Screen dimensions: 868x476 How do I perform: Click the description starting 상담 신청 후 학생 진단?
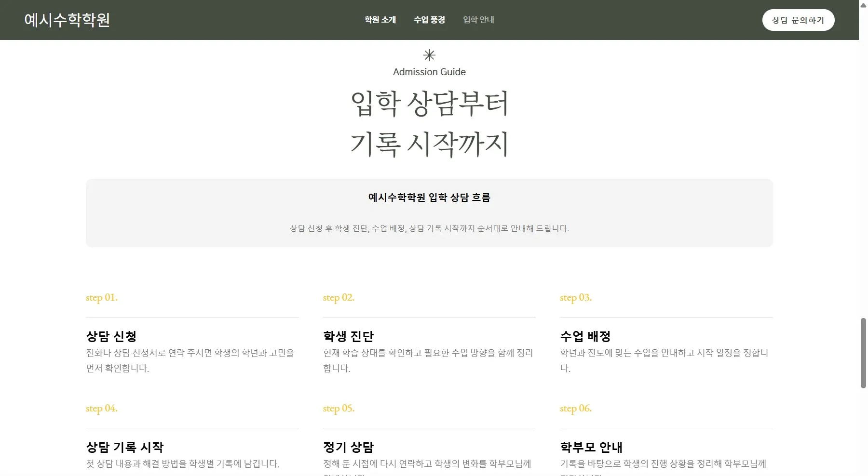point(429,228)
